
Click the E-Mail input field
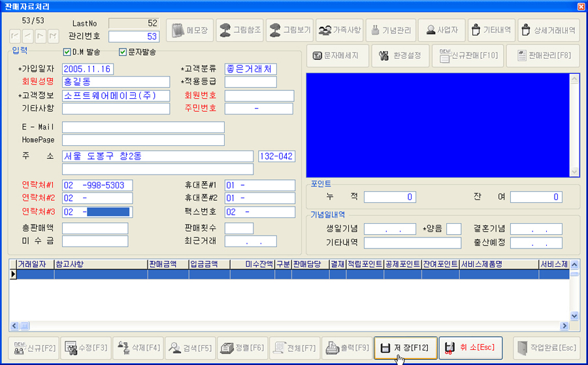(143, 127)
